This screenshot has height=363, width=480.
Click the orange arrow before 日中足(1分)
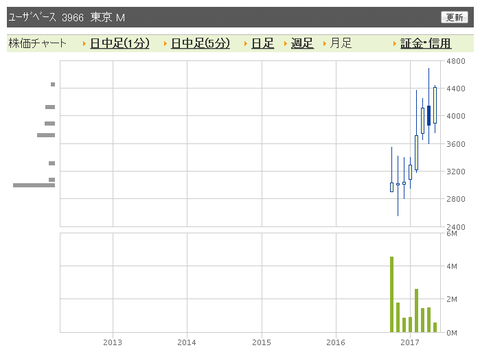pyautogui.click(x=84, y=43)
